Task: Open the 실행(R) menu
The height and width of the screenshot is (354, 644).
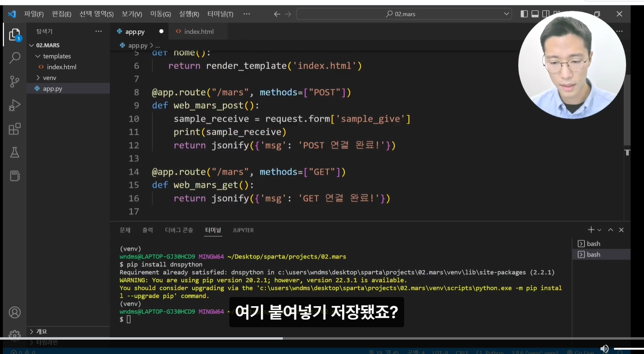Action: [189, 14]
